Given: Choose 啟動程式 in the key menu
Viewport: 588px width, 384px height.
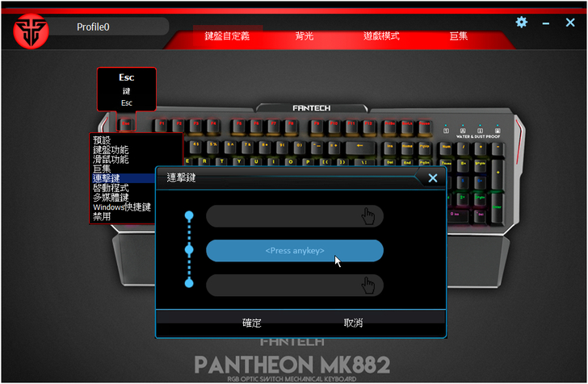Looking at the screenshot, I should (x=111, y=188).
